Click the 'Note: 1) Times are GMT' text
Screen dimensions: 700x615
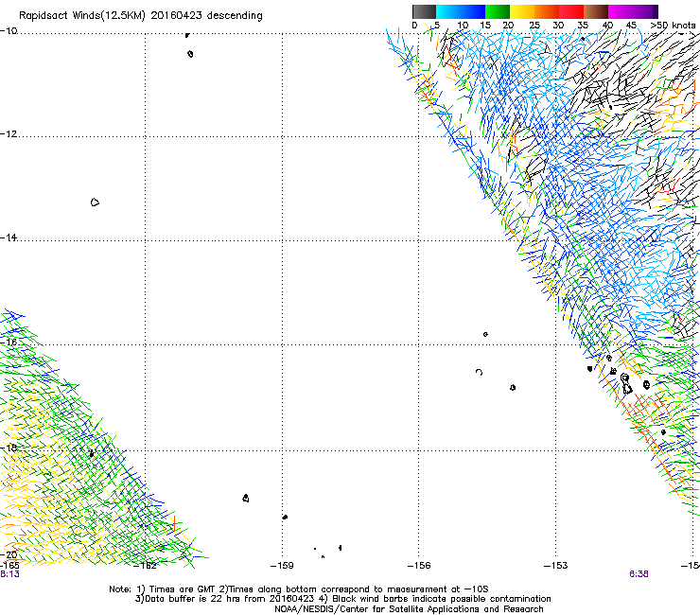tap(163, 589)
